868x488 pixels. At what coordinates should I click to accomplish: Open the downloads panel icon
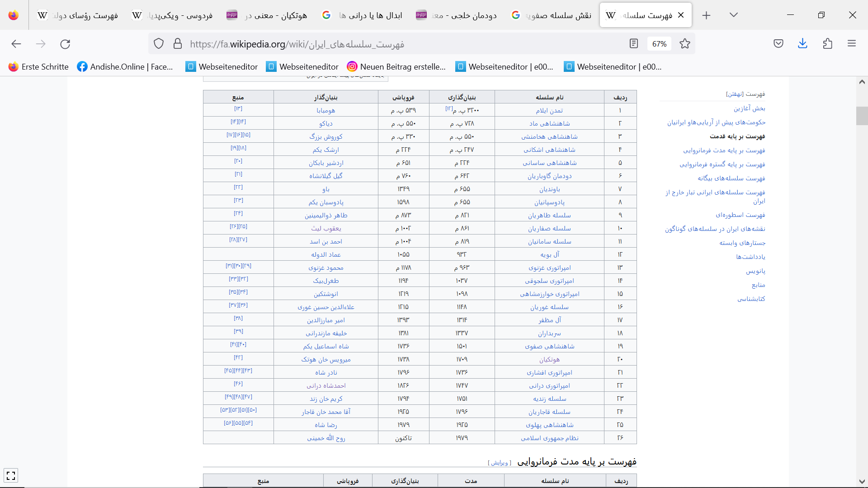tap(802, 44)
